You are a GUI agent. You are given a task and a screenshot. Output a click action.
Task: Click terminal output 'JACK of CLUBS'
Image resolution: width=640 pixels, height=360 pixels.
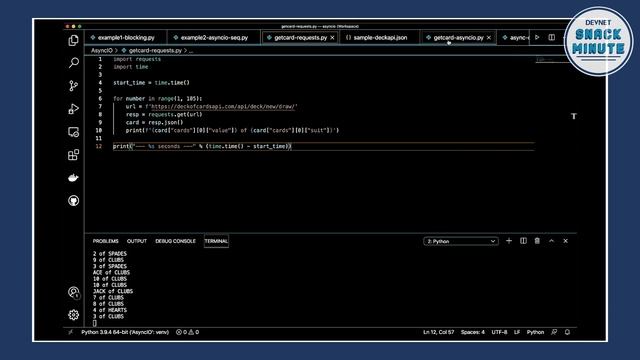click(113, 291)
